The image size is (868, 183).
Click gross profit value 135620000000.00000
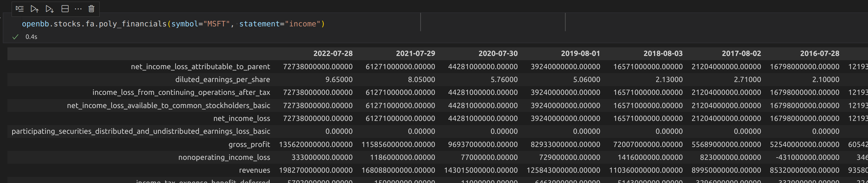(316, 145)
